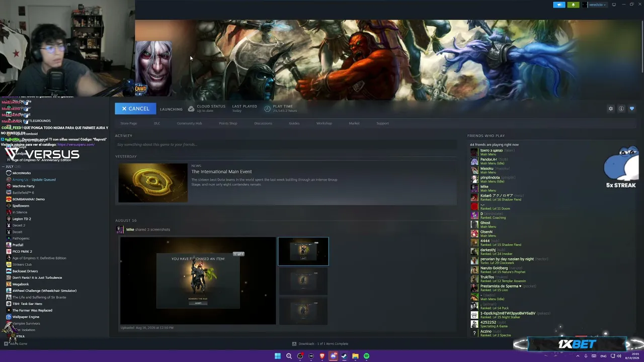Click the play time clock icon
The width and height of the screenshot is (644, 362).
pyautogui.click(x=267, y=109)
